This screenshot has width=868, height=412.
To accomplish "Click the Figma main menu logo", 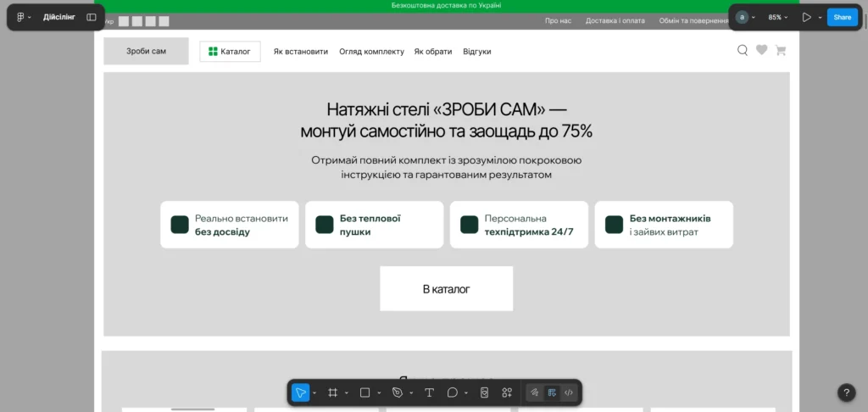I will coord(21,17).
